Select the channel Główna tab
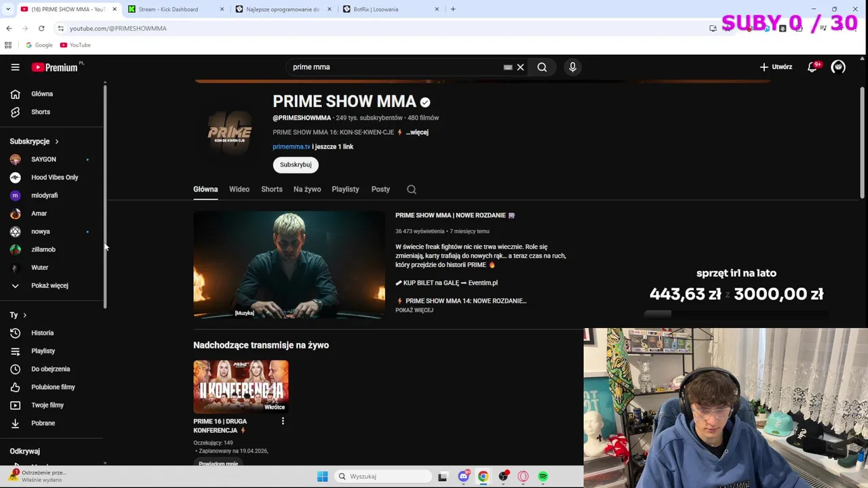Viewport: 868px width, 488px height. point(205,189)
